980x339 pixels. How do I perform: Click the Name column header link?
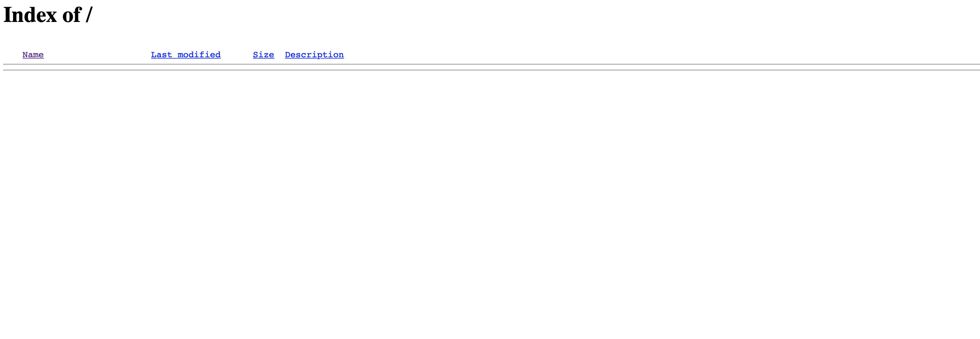pyautogui.click(x=33, y=55)
